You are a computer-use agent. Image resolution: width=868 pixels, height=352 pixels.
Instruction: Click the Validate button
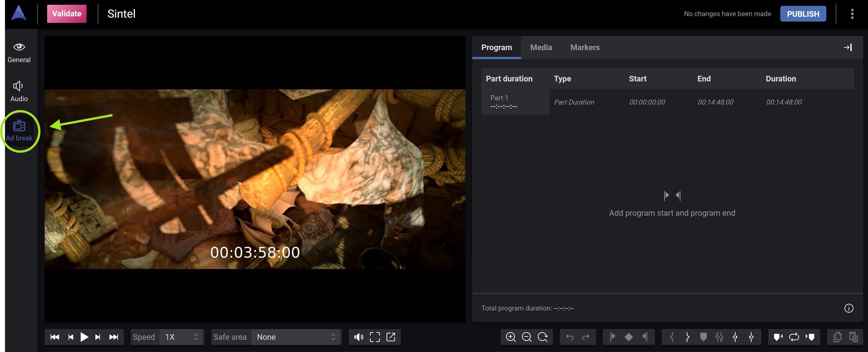tap(67, 14)
